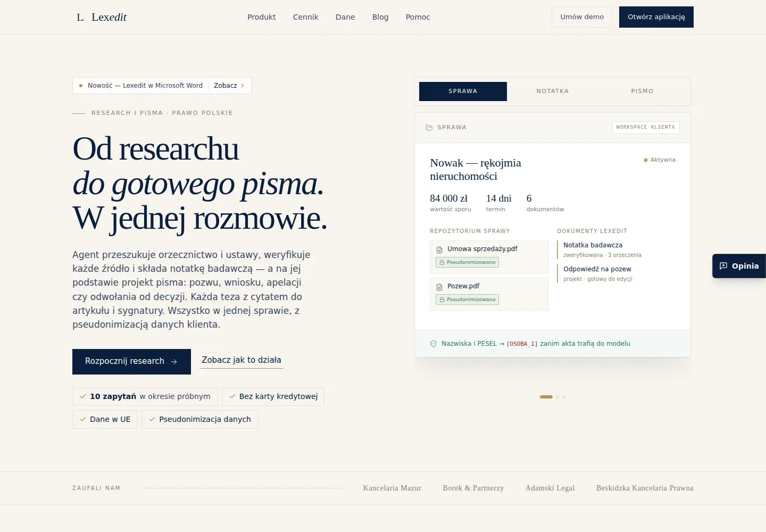Open the Produkt menu
This screenshot has width=766, height=532.
pyautogui.click(x=262, y=17)
